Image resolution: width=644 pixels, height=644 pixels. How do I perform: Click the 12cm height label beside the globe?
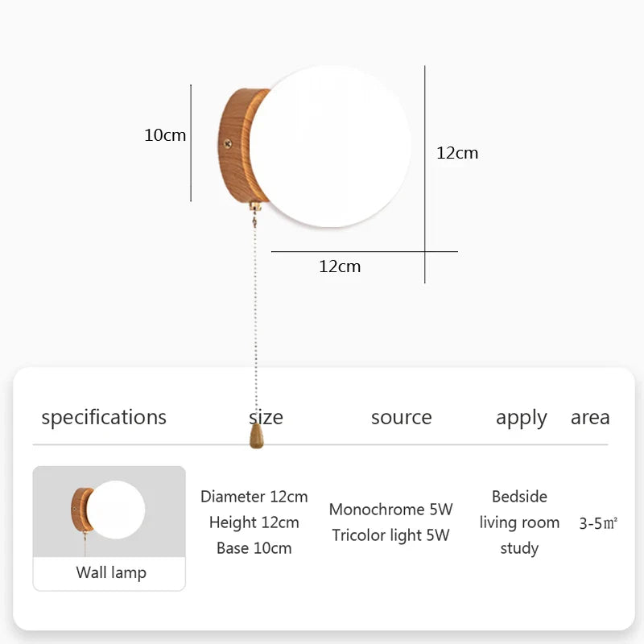457,153
